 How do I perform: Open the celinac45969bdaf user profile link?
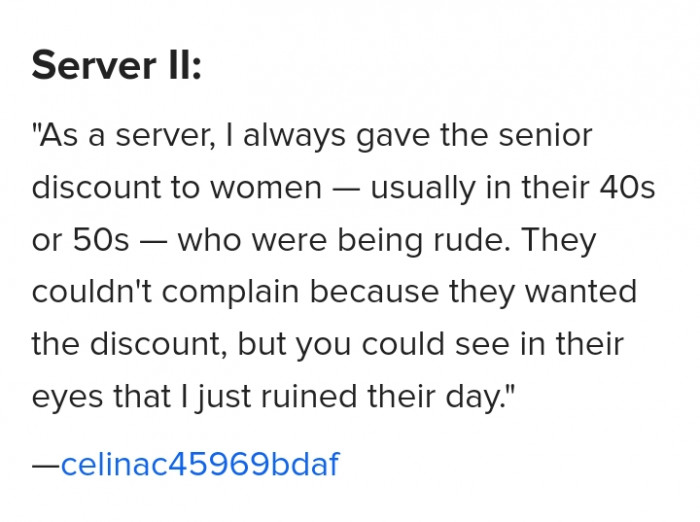200,464
